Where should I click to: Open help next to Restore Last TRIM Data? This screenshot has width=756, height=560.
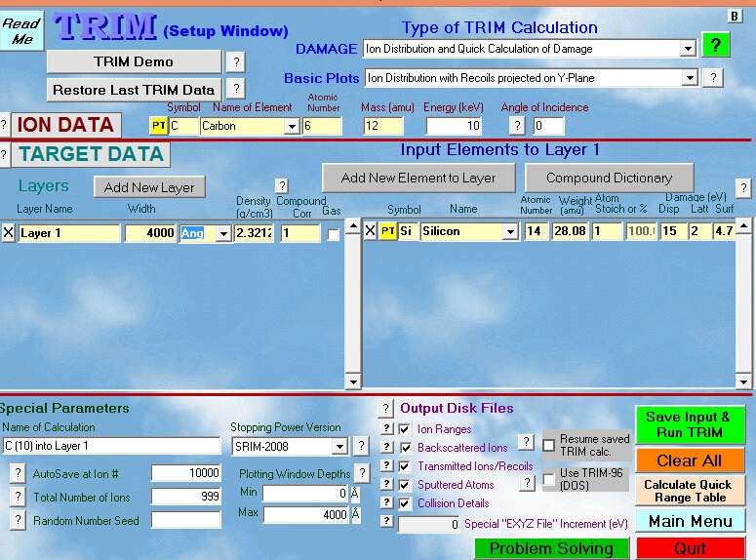point(236,89)
